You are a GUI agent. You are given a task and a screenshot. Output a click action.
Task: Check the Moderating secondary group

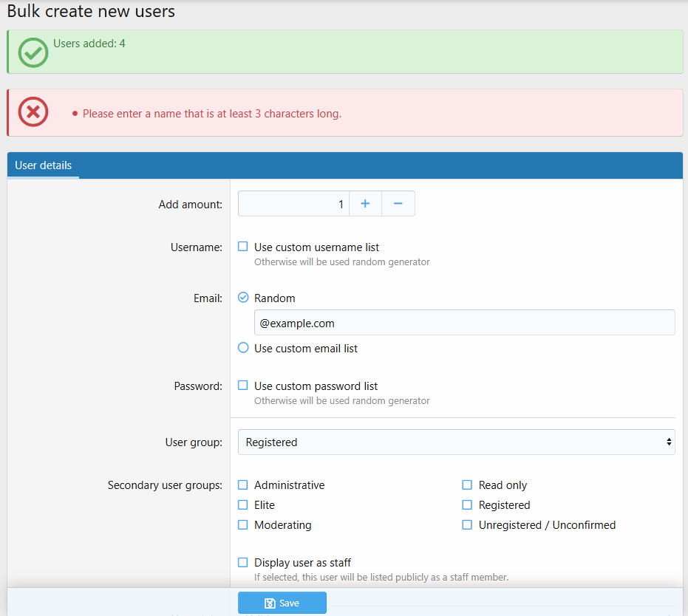tap(243, 525)
